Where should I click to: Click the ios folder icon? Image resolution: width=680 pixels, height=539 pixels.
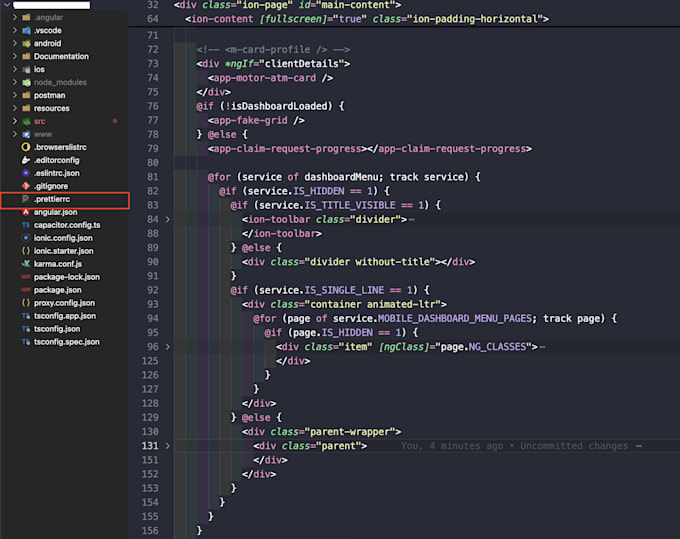click(x=26, y=69)
